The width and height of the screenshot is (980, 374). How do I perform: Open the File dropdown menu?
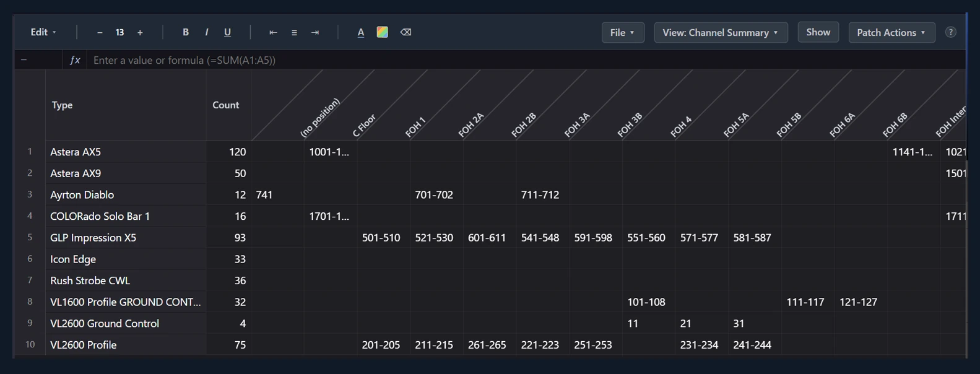coord(623,32)
